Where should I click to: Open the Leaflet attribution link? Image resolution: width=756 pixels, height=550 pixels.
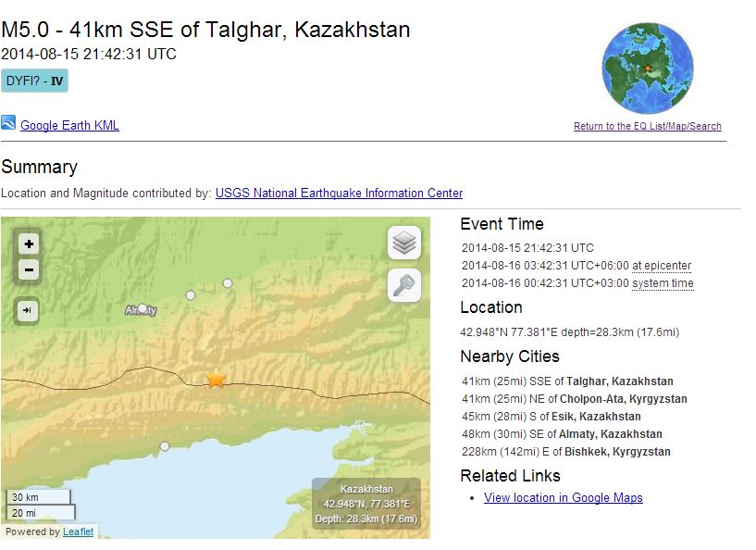(78, 531)
